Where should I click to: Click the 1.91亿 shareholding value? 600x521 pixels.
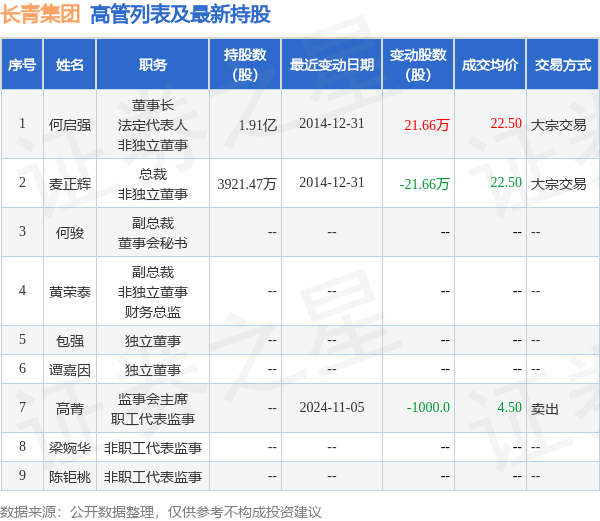click(258, 125)
